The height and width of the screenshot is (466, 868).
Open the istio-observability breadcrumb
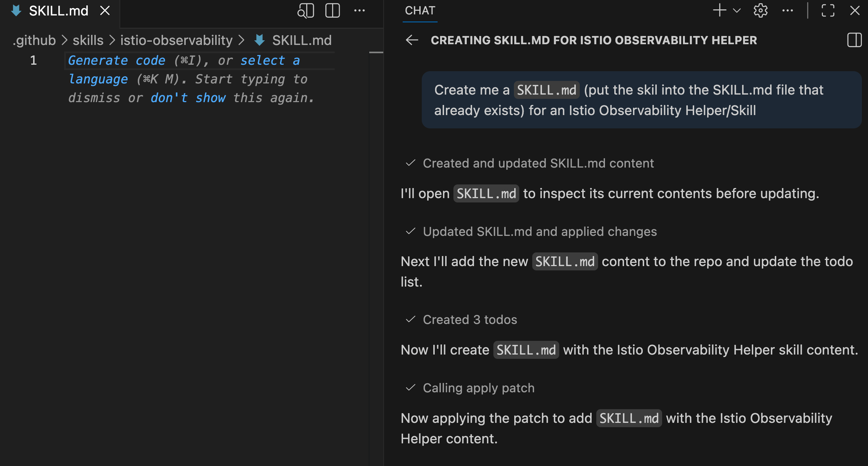coord(176,40)
